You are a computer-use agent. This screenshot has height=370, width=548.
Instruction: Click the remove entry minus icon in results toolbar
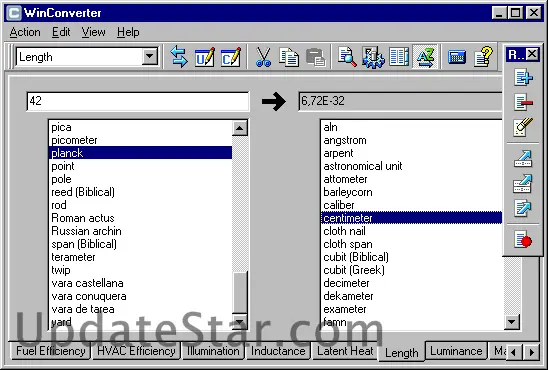tap(523, 102)
